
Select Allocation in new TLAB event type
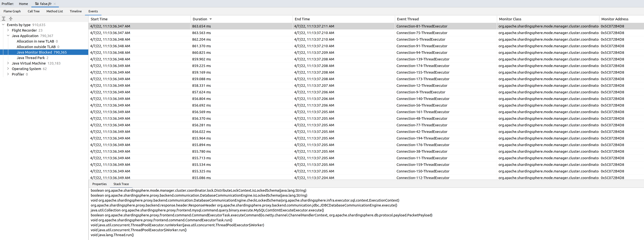coord(37,41)
